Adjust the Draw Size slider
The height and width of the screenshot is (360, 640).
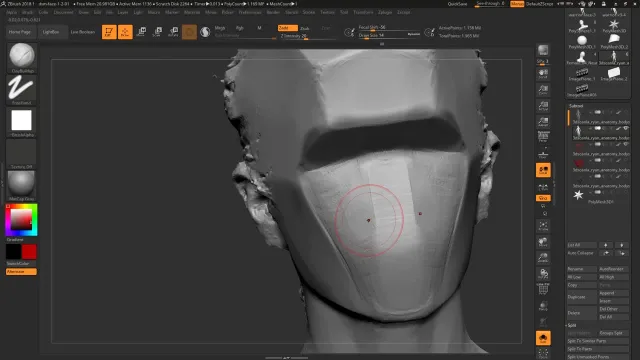coord(389,36)
